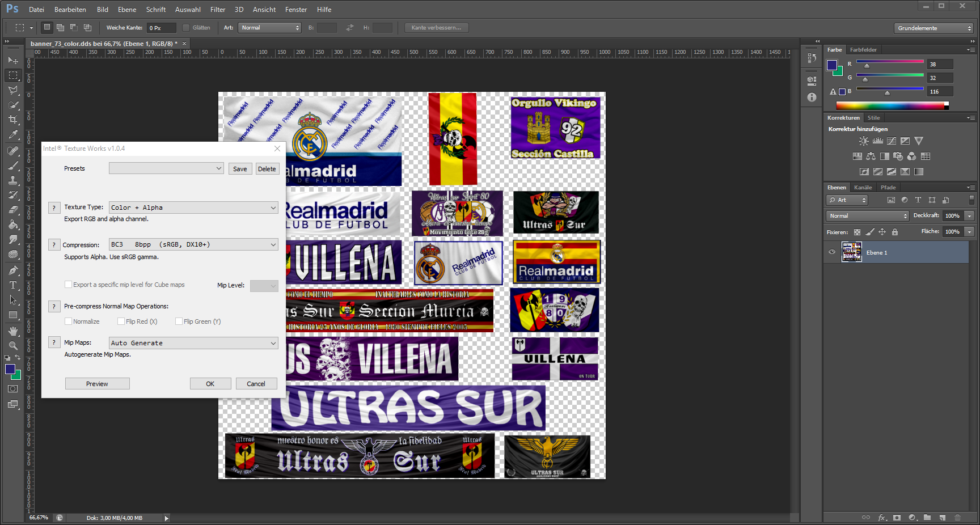
Task: Select Subtract from selection mode
Action: (74, 27)
